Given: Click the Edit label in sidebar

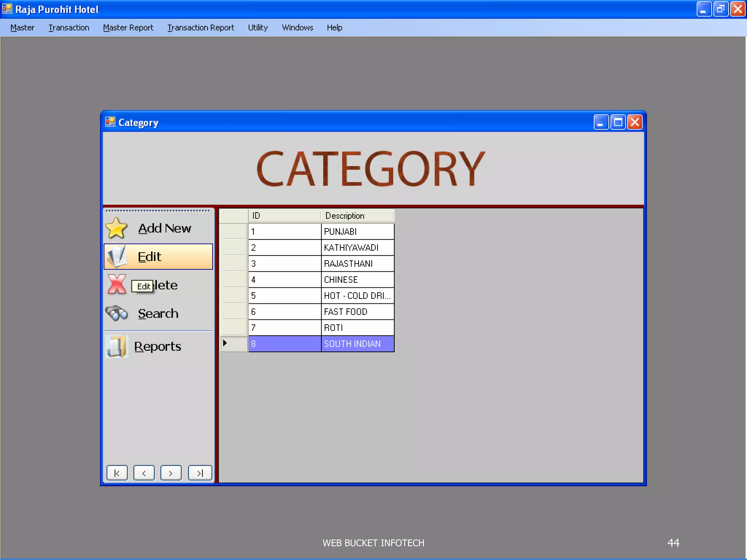Looking at the screenshot, I should [x=149, y=257].
